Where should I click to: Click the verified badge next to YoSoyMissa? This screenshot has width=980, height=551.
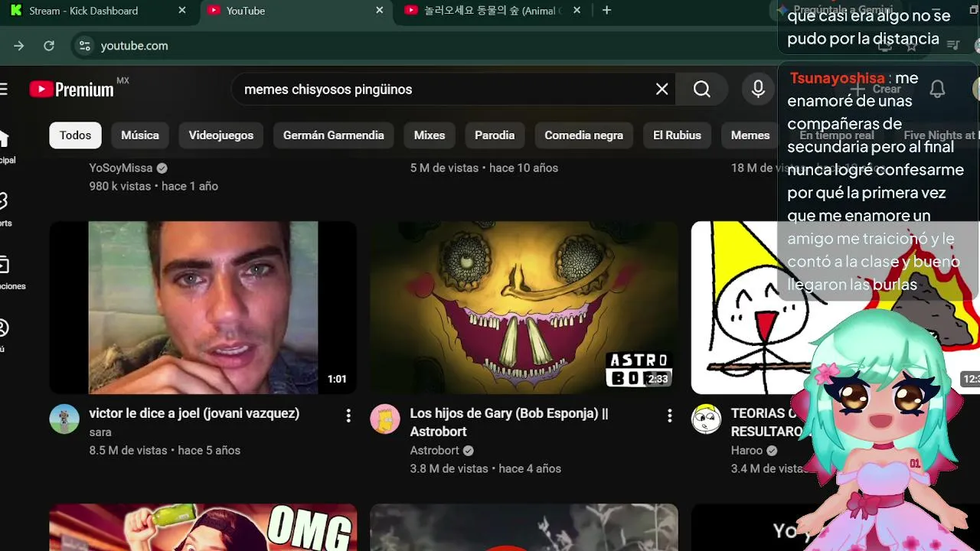[162, 168]
